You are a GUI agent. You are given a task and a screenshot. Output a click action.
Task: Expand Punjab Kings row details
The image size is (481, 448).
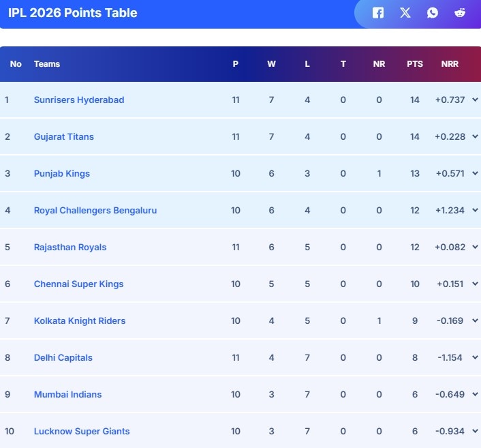tap(475, 173)
